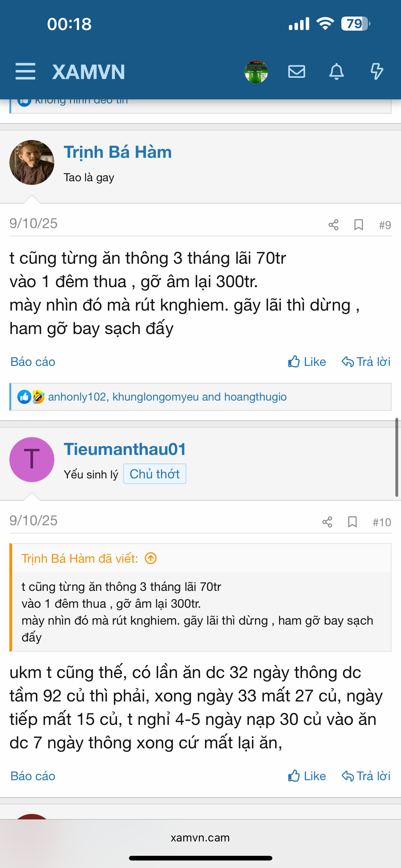Open the bell notifications icon
The width and height of the screenshot is (401, 868).
[x=336, y=72]
